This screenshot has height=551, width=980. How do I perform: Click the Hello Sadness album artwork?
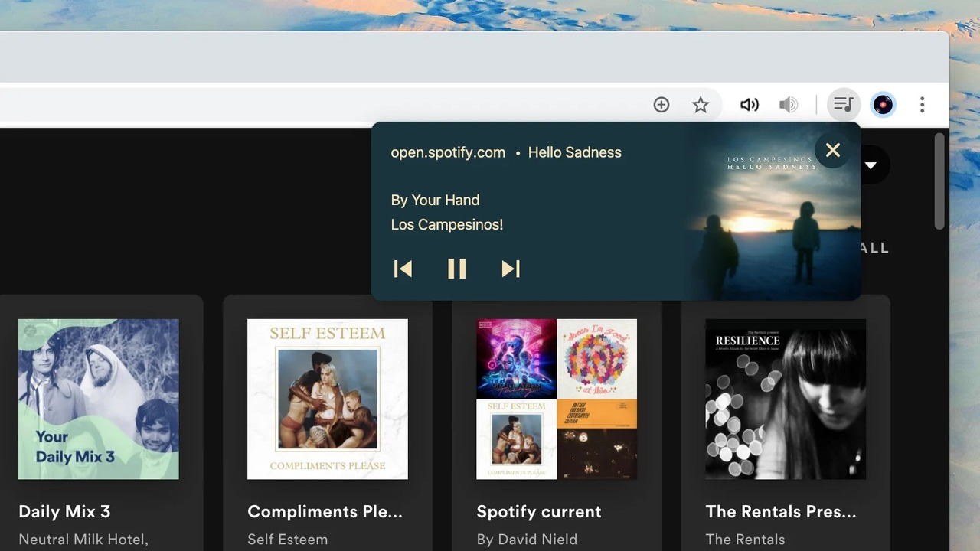(x=772, y=211)
